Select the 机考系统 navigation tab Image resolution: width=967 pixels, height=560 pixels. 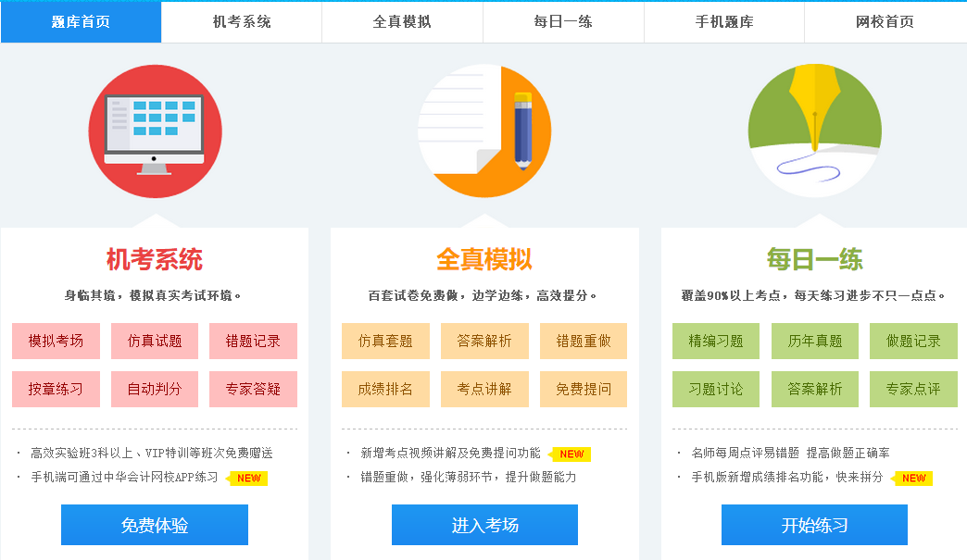click(x=242, y=22)
